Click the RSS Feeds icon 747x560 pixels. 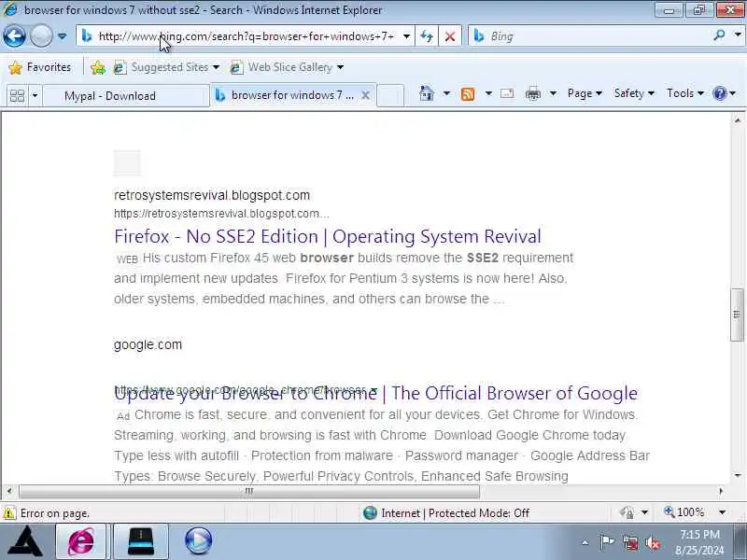(x=468, y=94)
